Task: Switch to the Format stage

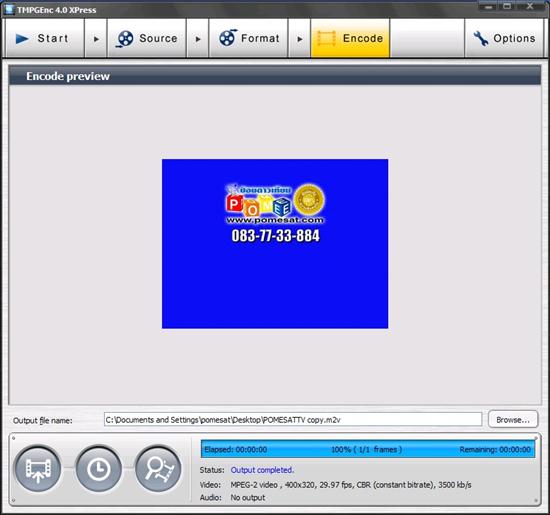Action: 248,38
